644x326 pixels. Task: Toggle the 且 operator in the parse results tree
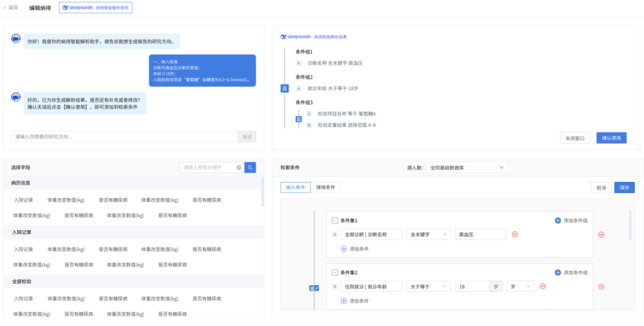(285, 88)
